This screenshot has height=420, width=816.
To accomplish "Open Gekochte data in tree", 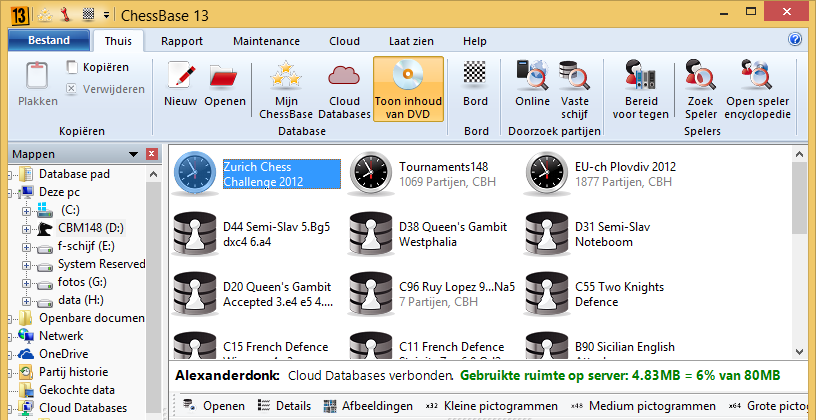I will tap(77, 390).
